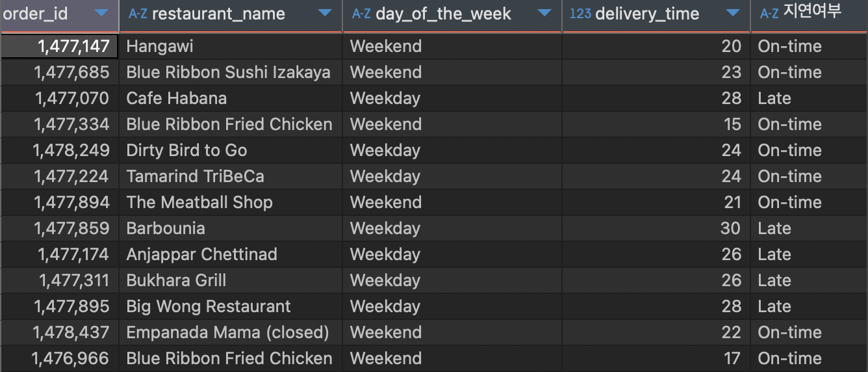The image size is (868, 372).
Task: Select the order_id column header
Action: [x=59, y=16]
